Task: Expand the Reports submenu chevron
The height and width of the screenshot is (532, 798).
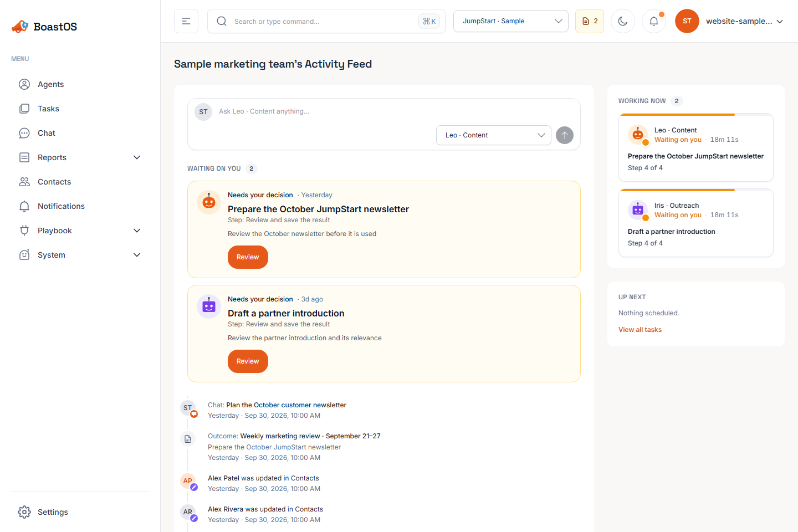Action: pyautogui.click(x=137, y=157)
